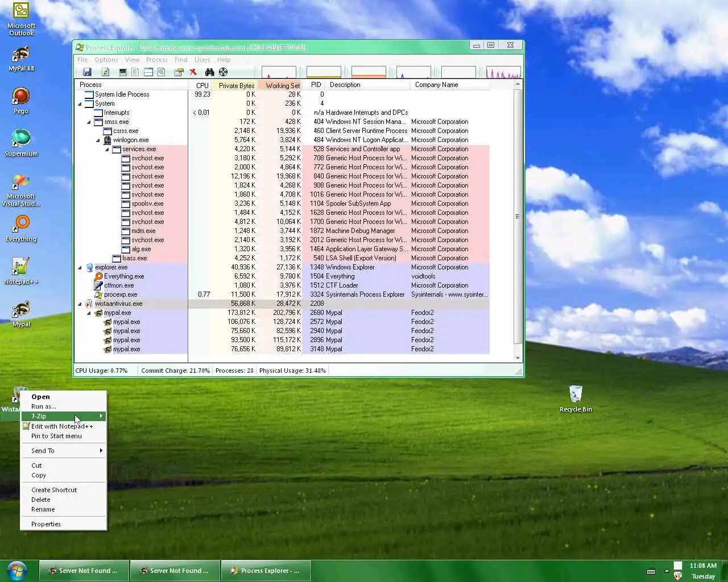Select the spoolsv.exe process row
The height and width of the screenshot is (582, 728).
[282, 203]
